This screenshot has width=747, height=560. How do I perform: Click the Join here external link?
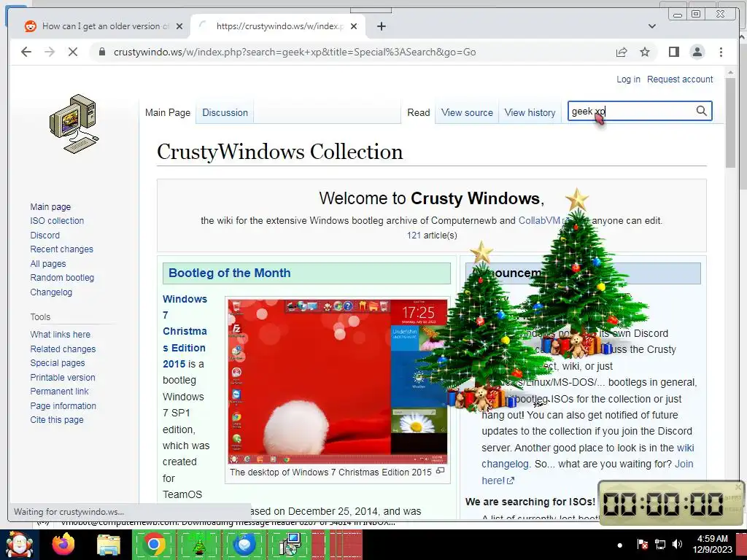pyautogui.click(x=588, y=472)
